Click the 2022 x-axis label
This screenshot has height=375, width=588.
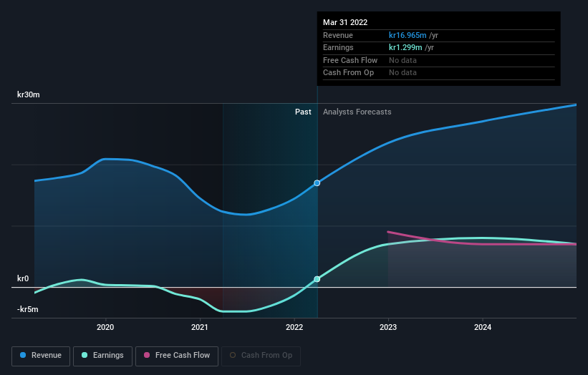click(294, 327)
